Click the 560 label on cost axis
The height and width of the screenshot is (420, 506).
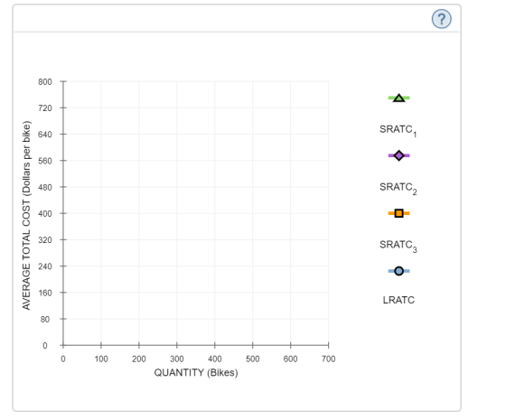click(x=45, y=161)
